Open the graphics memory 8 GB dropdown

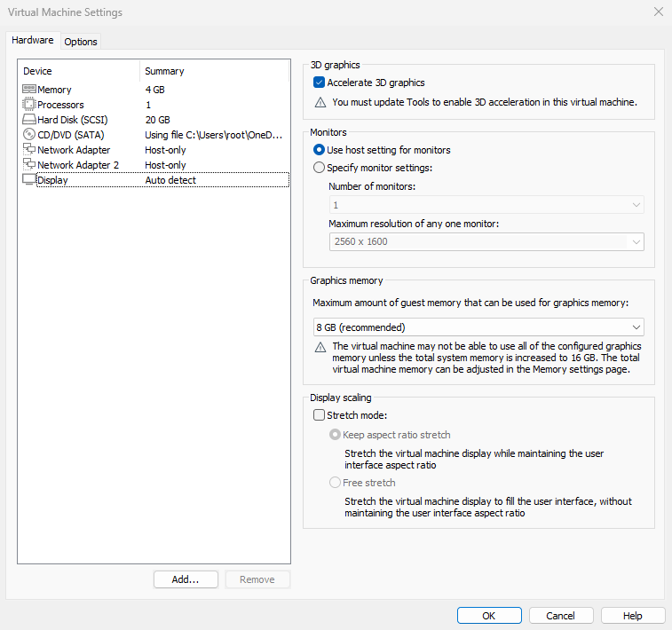click(x=478, y=327)
